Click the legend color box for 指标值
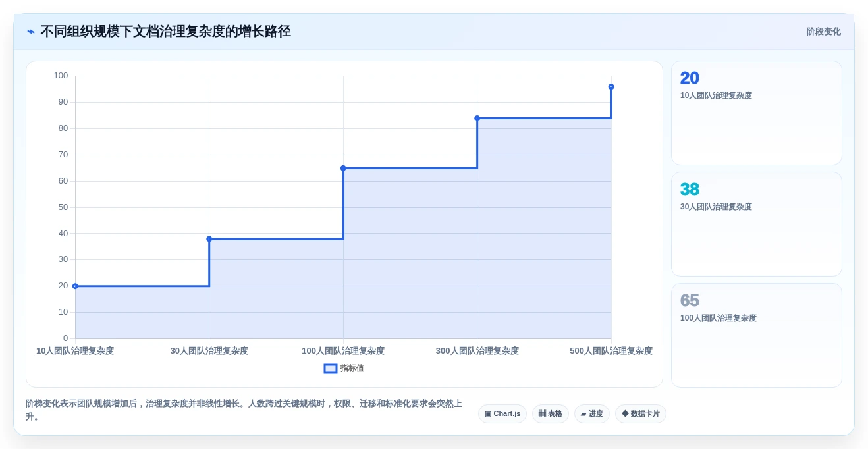The height and width of the screenshot is (449, 868). click(x=331, y=369)
